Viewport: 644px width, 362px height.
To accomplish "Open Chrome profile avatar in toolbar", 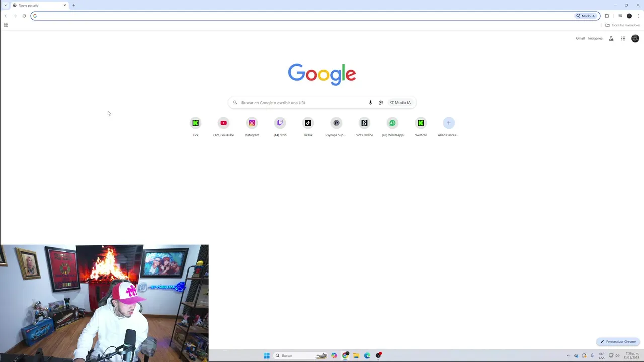I will [629, 16].
